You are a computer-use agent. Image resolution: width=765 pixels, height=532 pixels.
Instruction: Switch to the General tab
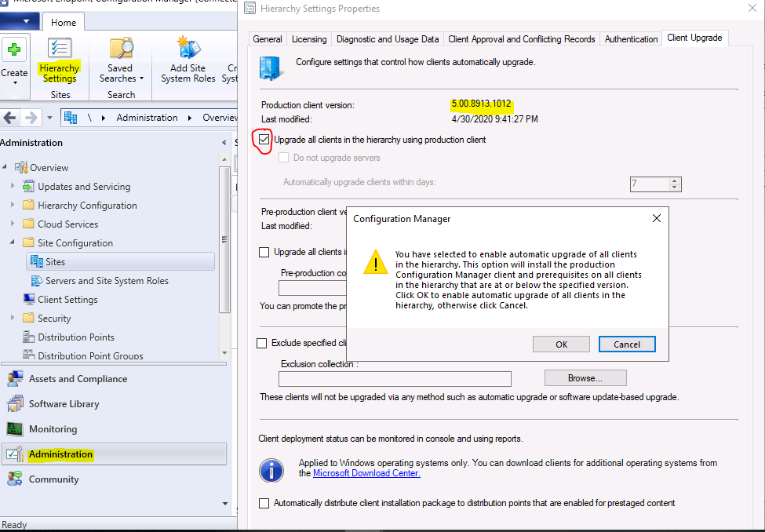[268, 39]
